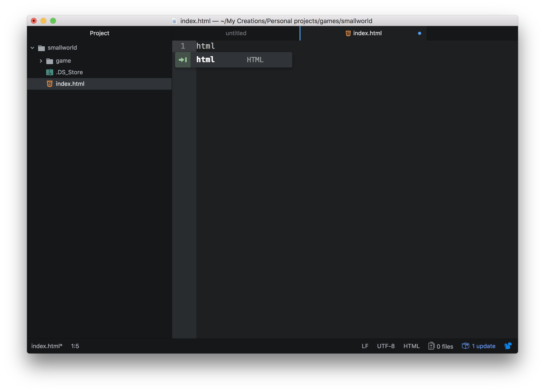Click the smallworld root folder icon
545x392 pixels.
pyautogui.click(x=41, y=48)
